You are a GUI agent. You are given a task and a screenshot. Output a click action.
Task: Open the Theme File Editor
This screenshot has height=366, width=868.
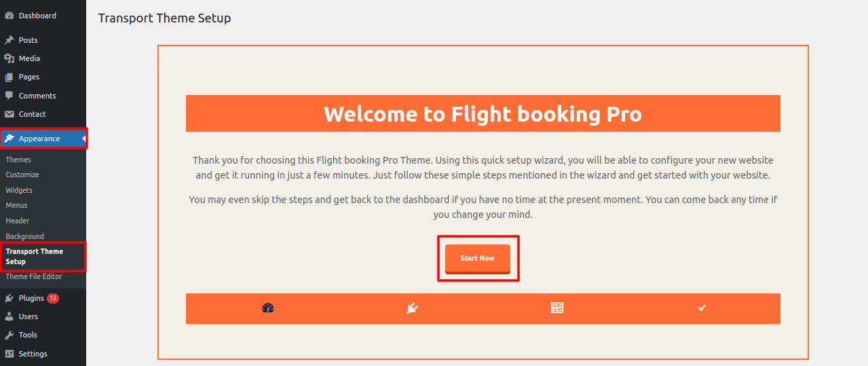point(34,276)
